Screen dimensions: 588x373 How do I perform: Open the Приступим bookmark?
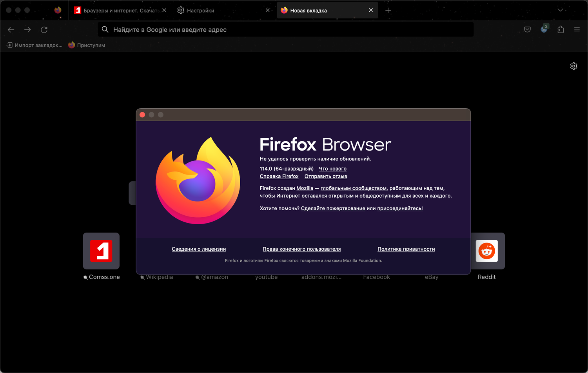87,45
